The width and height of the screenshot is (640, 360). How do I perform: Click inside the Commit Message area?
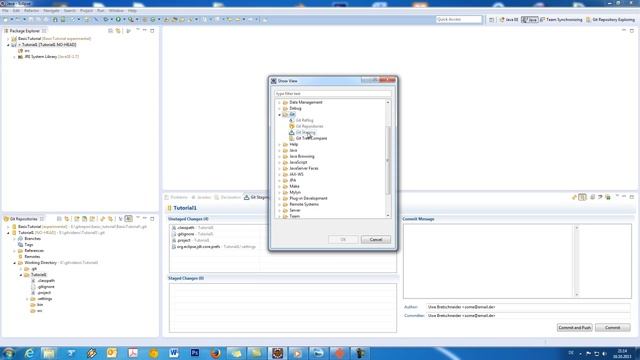[x=489, y=261]
